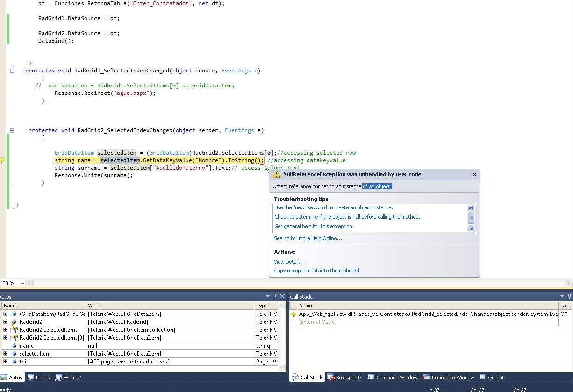Expand RadGrid2.SelectedItems in Autos
The height and width of the screenshot is (392, 573).
click(5, 330)
